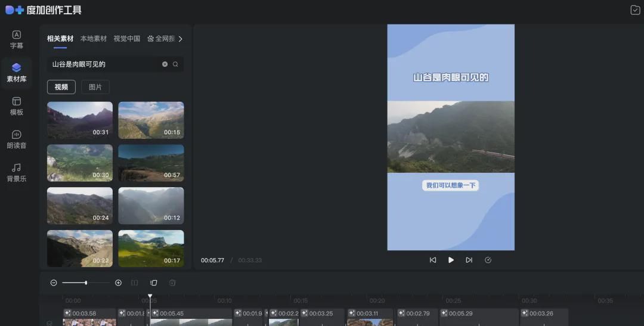
Task: Select the mountain video thumbnail lasting 00:31
Action: tap(80, 120)
